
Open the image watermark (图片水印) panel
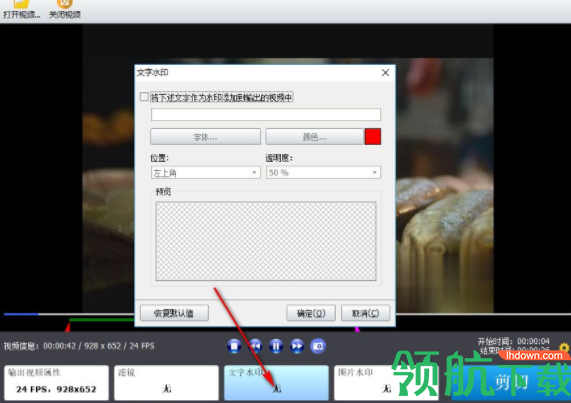(386, 383)
